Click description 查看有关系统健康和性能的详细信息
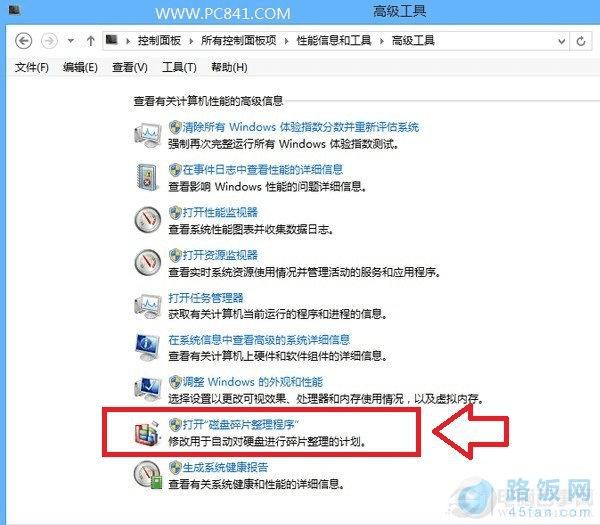The image size is (600, 525). coord(256,484)
